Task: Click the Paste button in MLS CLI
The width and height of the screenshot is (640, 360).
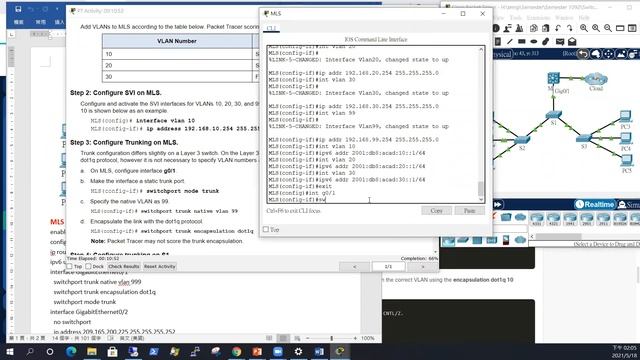Action: point(469,211)
